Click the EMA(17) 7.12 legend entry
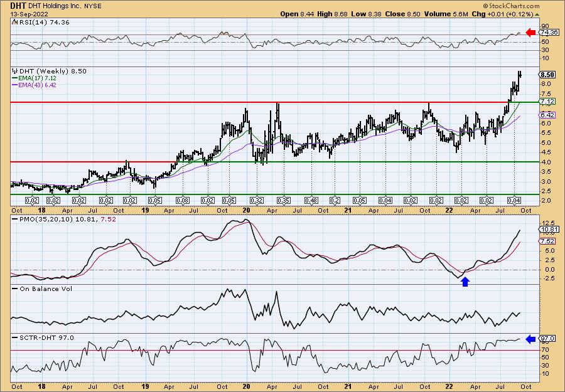The image size is (565, 392). (35, 78)
